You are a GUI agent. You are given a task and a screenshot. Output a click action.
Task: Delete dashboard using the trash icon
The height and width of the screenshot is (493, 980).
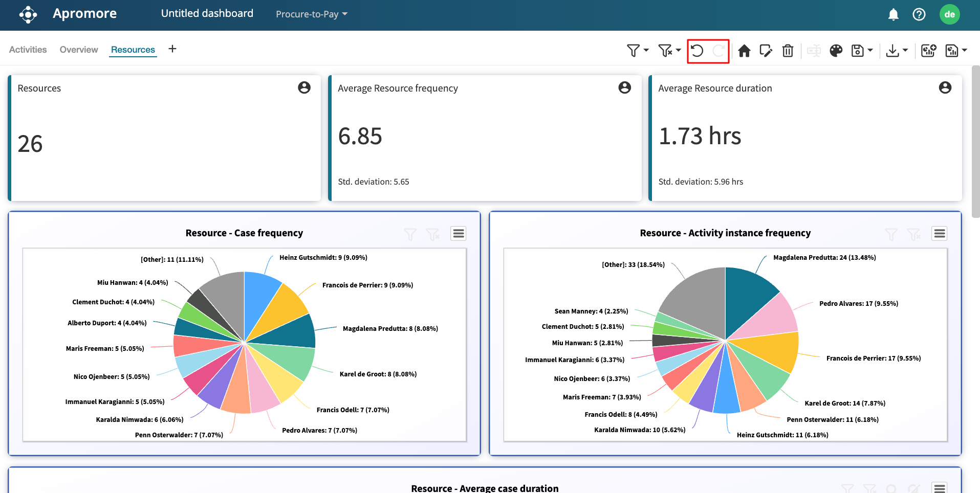tap(788, 51)
